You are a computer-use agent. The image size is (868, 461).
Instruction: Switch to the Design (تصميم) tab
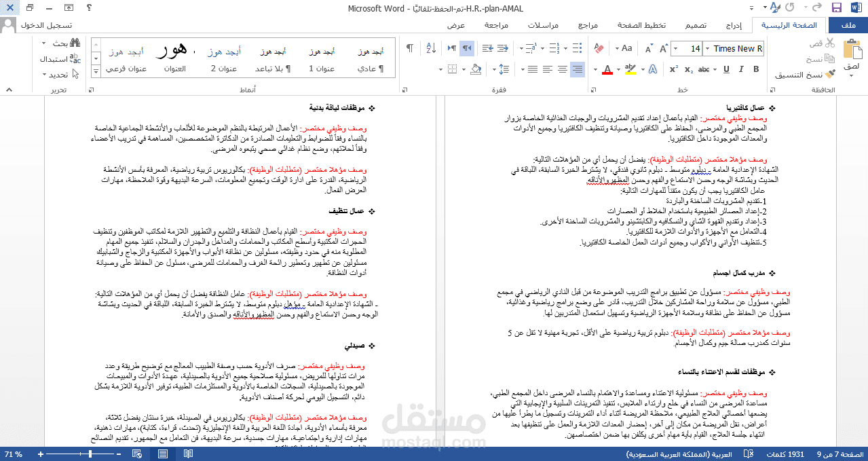695,25
